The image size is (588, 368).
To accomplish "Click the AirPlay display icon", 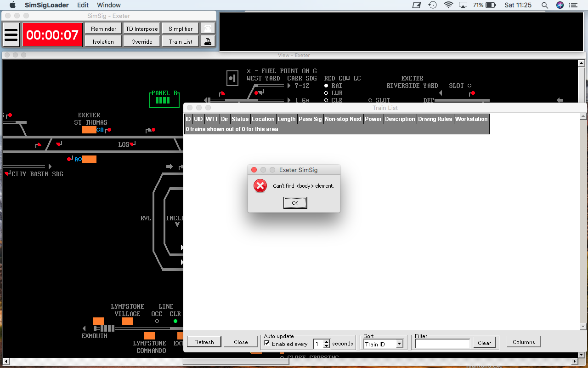I will (x=463, y=5).
